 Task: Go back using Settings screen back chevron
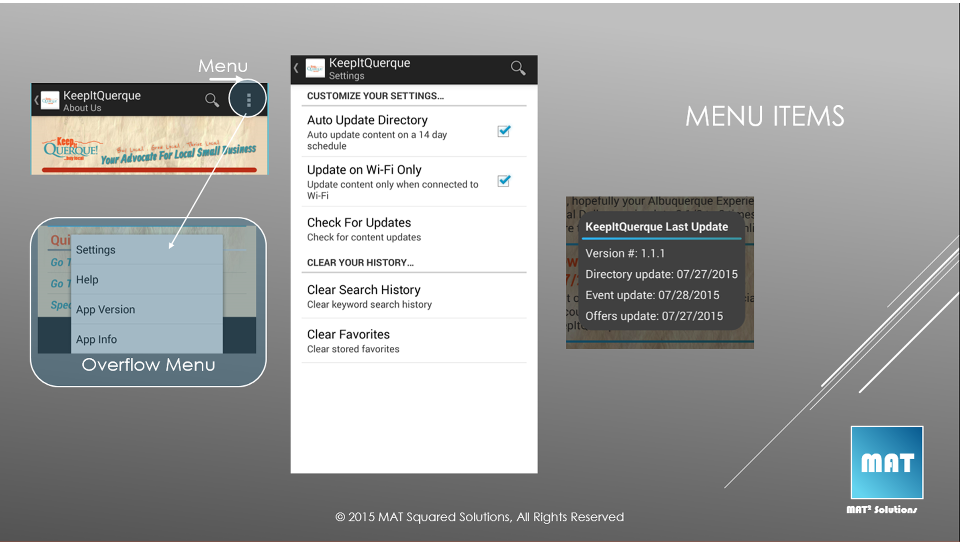tap(296, 68)
